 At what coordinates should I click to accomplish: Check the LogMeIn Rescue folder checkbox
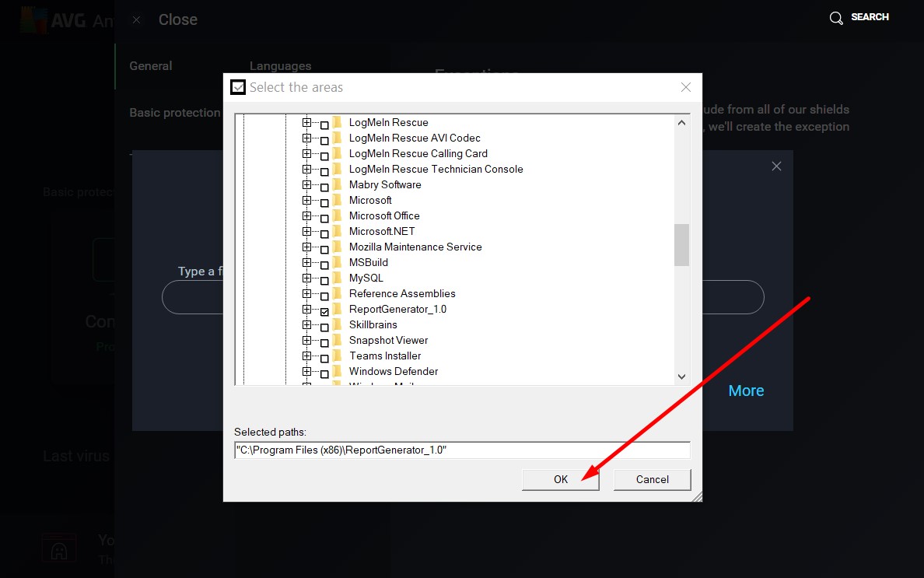pos(324,125)
